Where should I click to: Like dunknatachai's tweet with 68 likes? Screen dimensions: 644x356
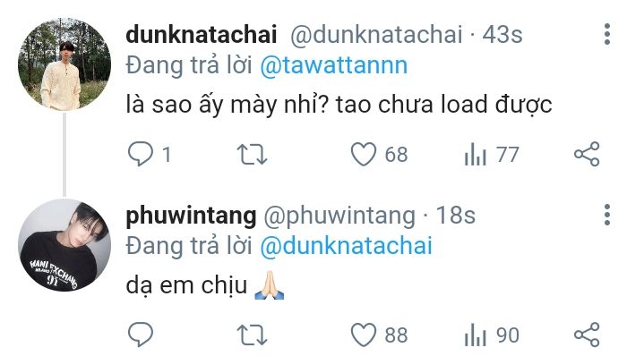point(364,154)
